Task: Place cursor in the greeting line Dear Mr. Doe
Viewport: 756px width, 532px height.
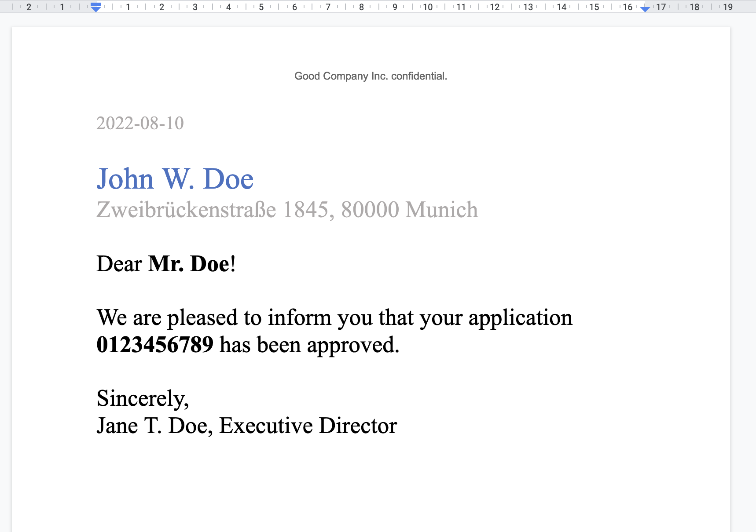Action: point(163,263)
